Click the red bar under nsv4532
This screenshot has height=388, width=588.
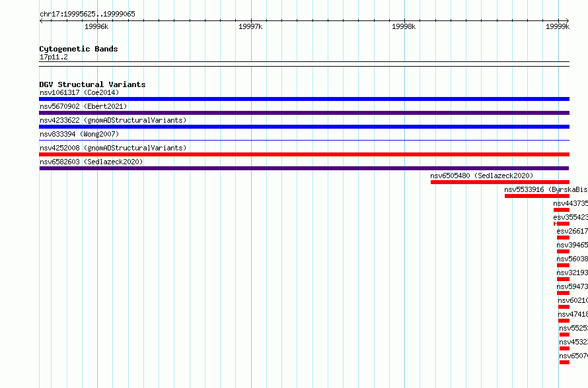pyautogui.click(x=564, y=348)
